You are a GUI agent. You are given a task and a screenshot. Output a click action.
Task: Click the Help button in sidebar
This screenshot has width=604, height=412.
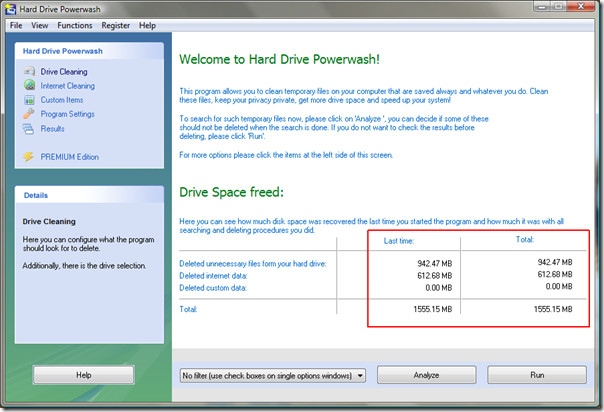[x=84, y=375]
